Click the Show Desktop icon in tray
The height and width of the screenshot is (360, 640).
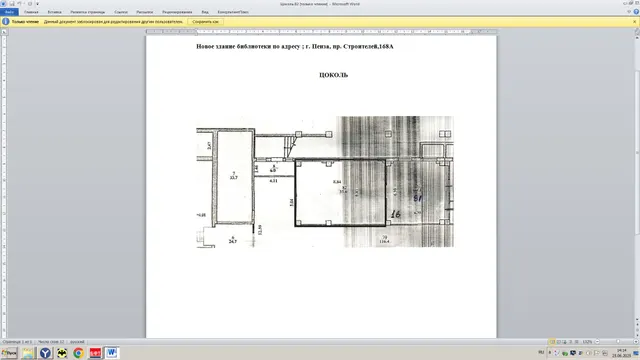click(x=636, y=353)
